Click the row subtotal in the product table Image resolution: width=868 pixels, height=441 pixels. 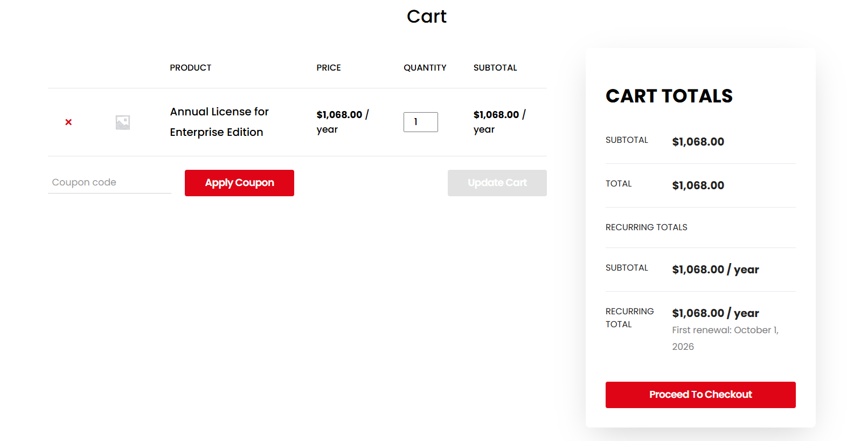[x=499, y=121]
